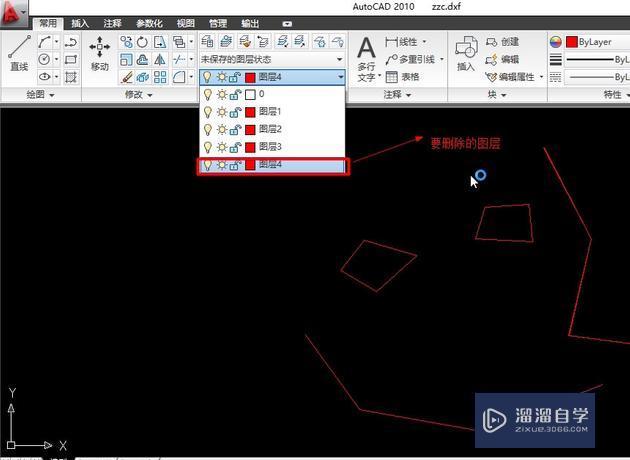Click the layer Off icon in layer tools row
This screenshot has width=630, height=460.
pos(338,41)
